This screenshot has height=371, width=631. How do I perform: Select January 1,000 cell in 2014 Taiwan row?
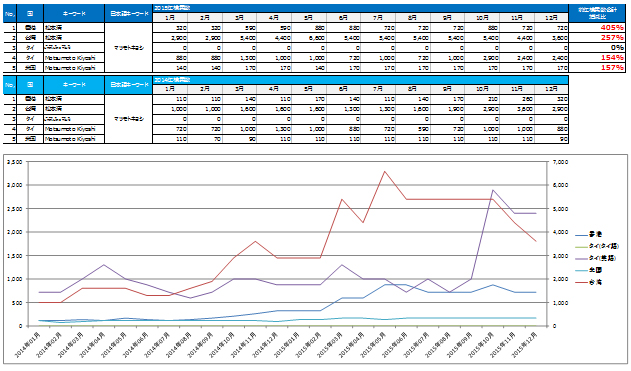pyautogui.click(x=170, y=109)
